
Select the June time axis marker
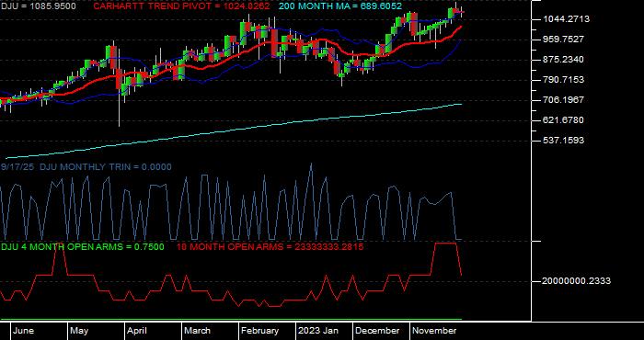click(x=23, y=331)
